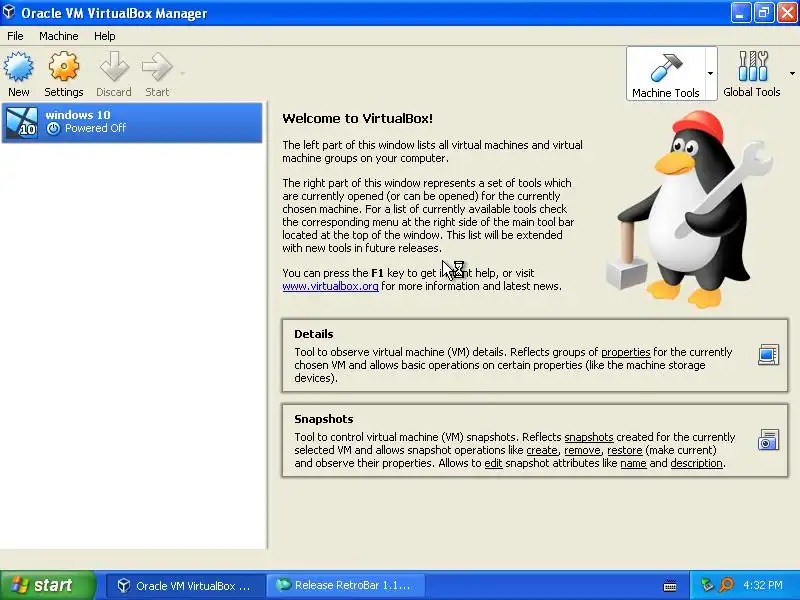Click the Details tool monitor icon
The width and height of the screenshot is (800, 600).
[768, 355]
